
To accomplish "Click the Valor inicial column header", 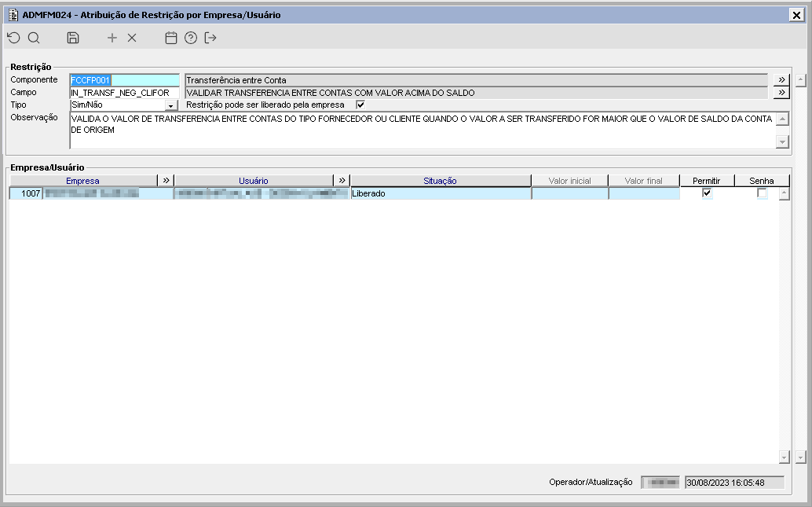I will [x=569, y=181].
